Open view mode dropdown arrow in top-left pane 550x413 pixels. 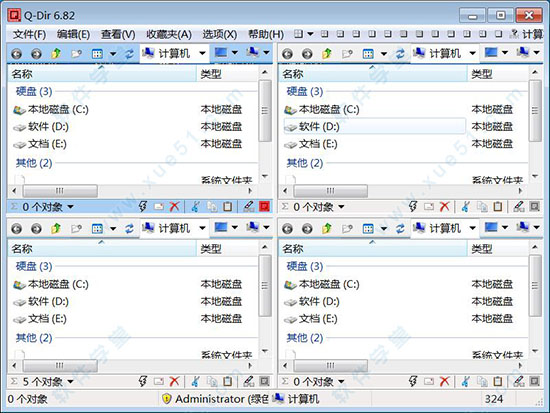[113, 54]
